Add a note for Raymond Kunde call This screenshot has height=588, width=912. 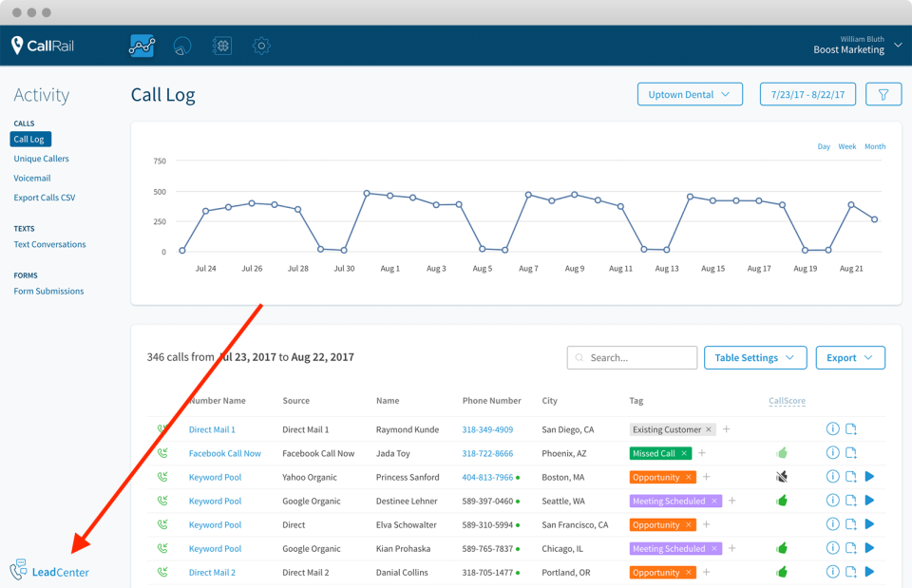[x=851, y=429]
